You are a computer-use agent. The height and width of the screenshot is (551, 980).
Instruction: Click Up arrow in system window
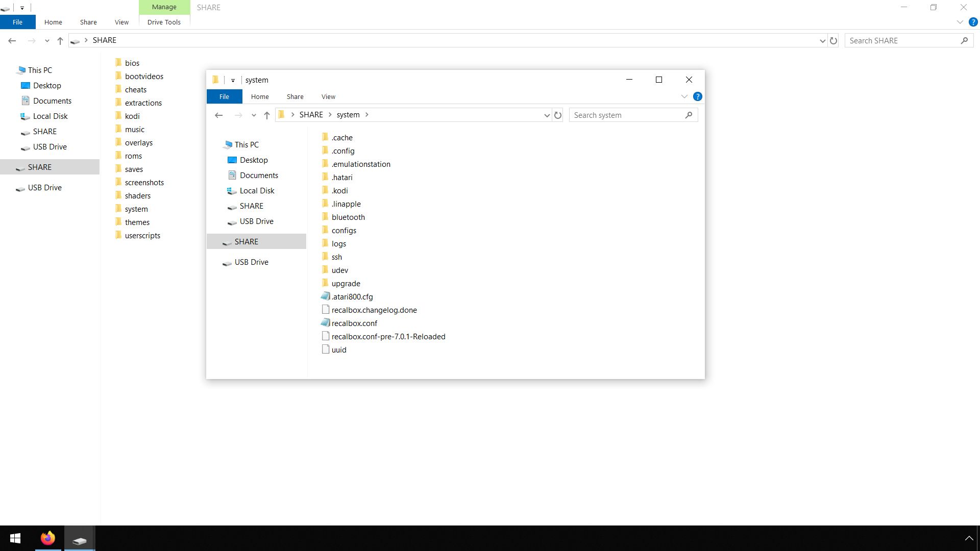pyautogui.click(x=266, y=115)
